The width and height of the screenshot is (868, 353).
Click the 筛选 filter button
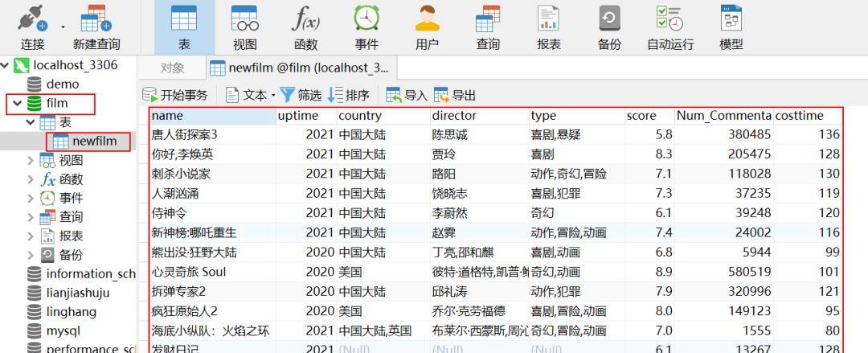click(301, 96)
